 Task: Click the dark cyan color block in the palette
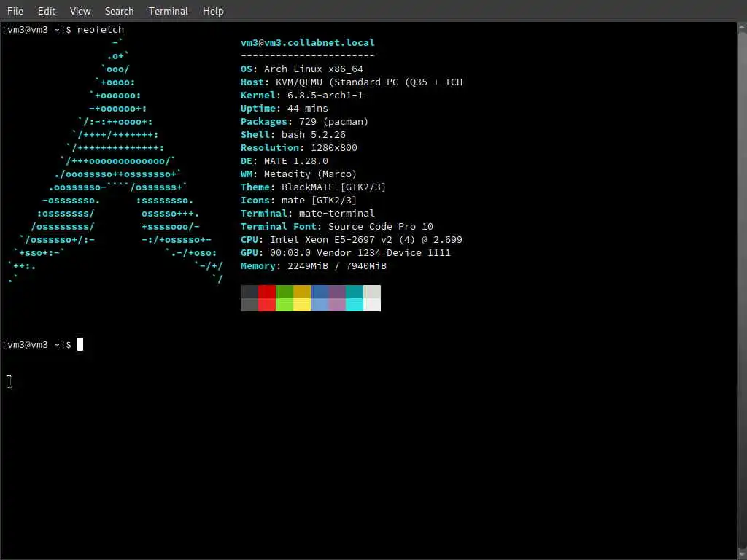[355, 292]
